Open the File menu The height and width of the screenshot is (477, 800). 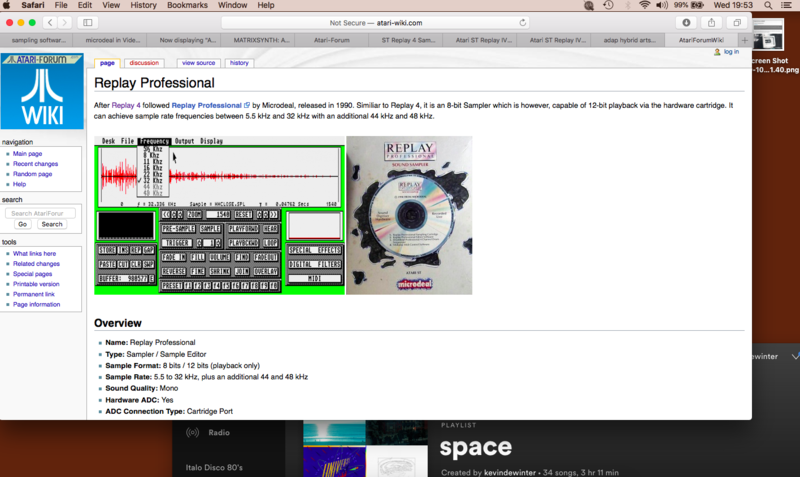[x=61, y=5]
